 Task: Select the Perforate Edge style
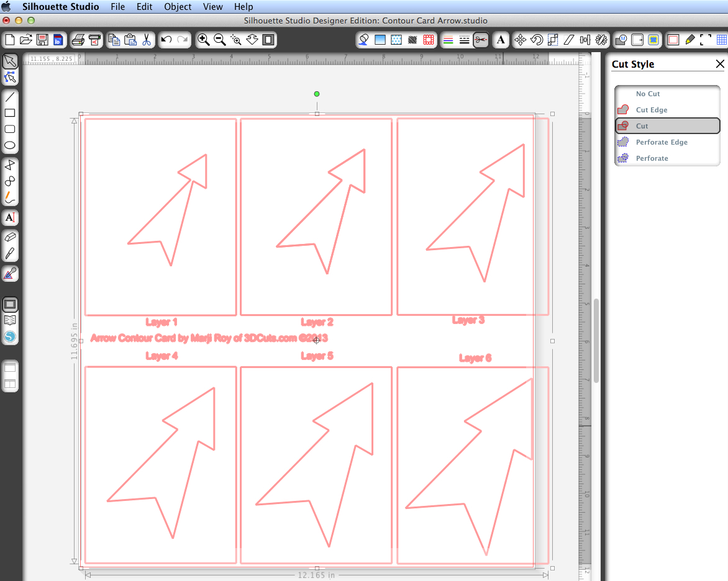tap(668, 142)
